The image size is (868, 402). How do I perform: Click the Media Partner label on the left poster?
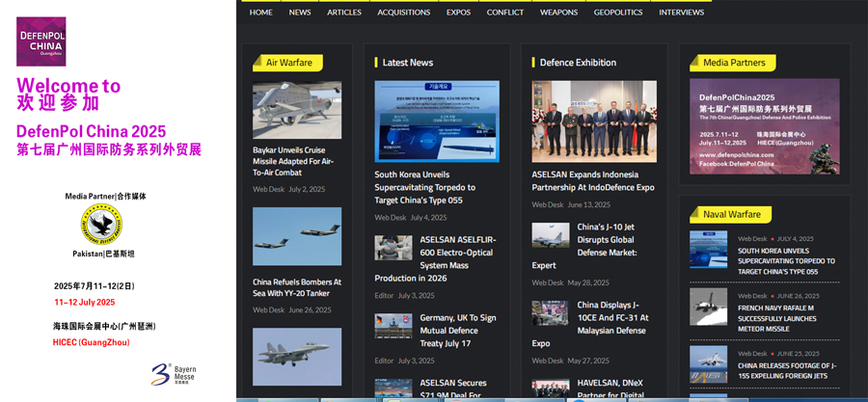106,196
